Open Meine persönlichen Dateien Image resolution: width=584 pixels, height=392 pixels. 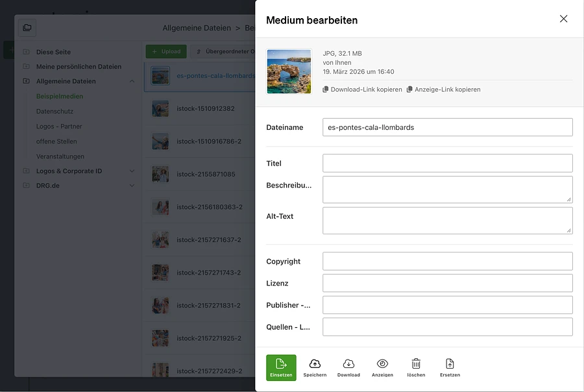pos(79,67)
